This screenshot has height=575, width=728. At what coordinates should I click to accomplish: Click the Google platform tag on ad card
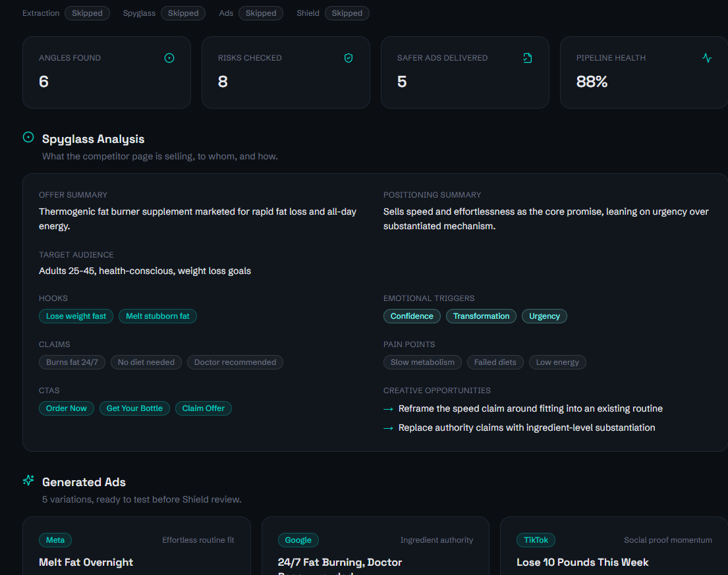(x=298, y=540)
